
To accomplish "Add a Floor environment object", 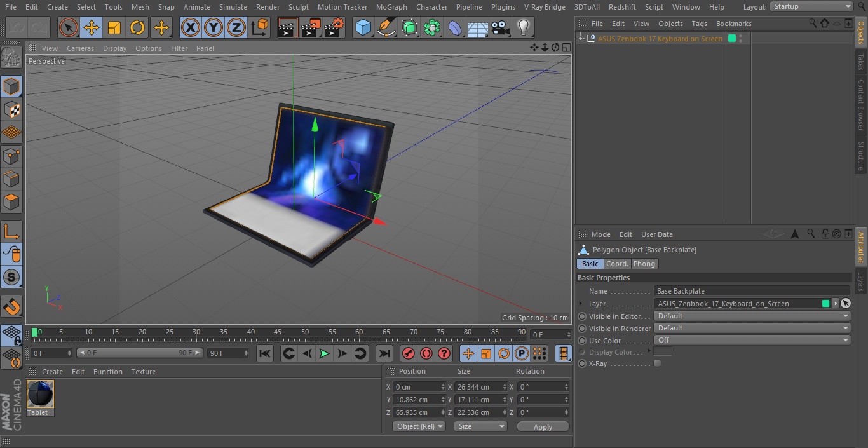I will pyautogui.click(x=478, y=27).
